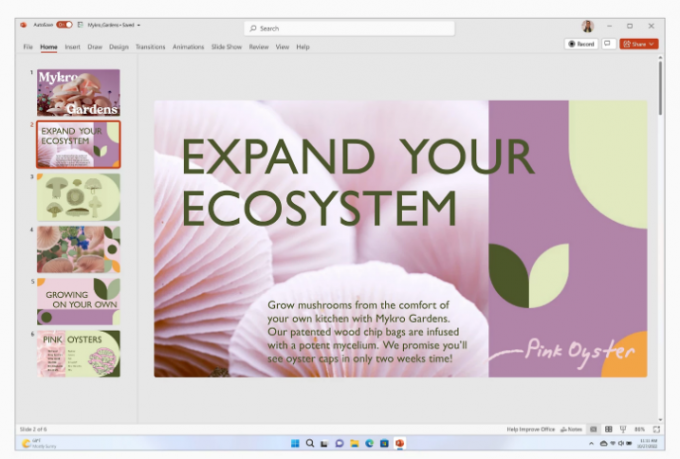
Task: Launch Microsoft Edge from taskbar
Action: point(369,443)
